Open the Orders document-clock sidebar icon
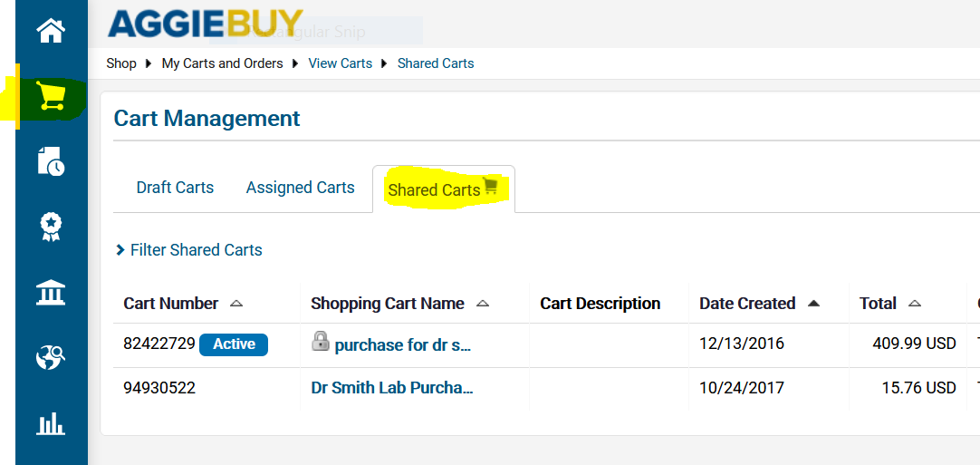 coord(52,161)
